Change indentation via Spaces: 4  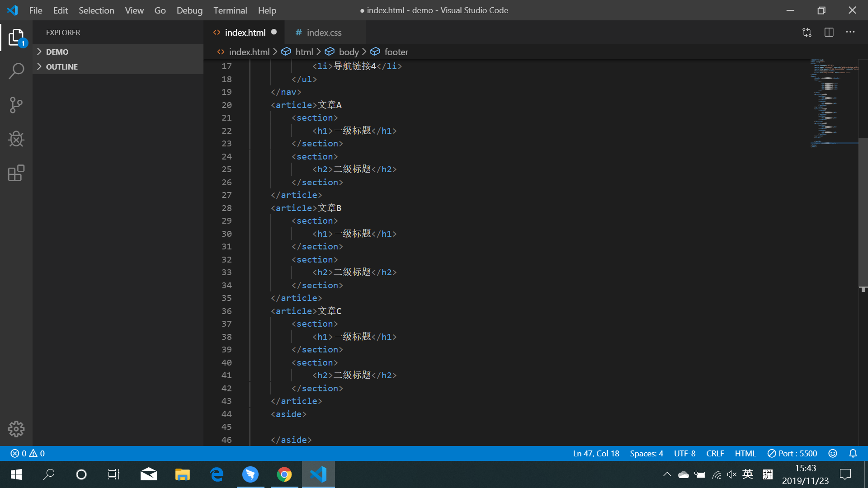click(x=646, y=453)
